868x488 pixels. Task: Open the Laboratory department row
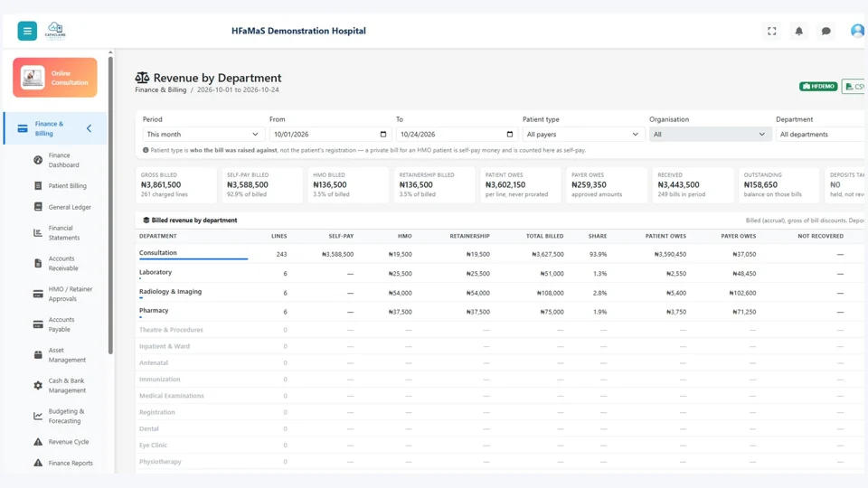coord(501,273)
